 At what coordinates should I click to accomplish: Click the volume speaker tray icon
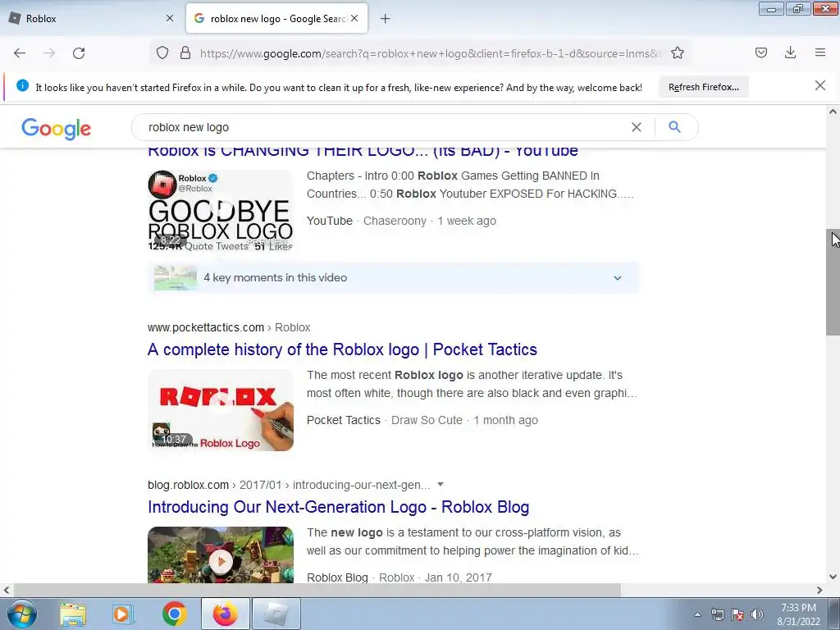coord(756,614)
